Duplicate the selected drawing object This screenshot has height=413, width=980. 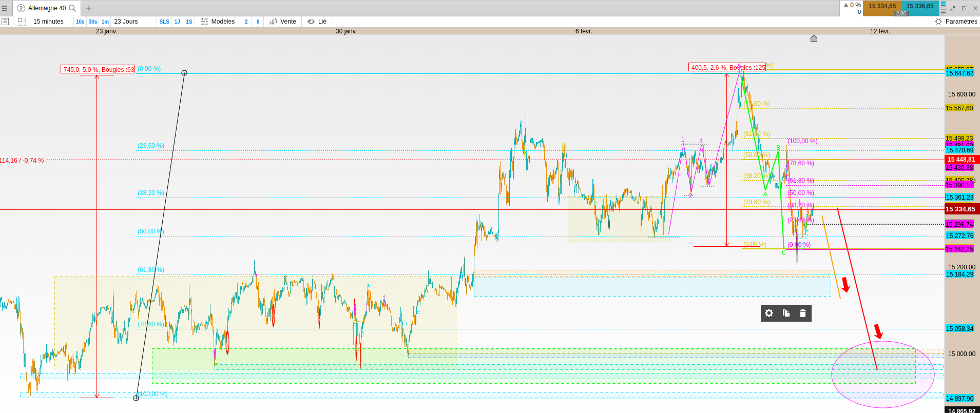786,313
